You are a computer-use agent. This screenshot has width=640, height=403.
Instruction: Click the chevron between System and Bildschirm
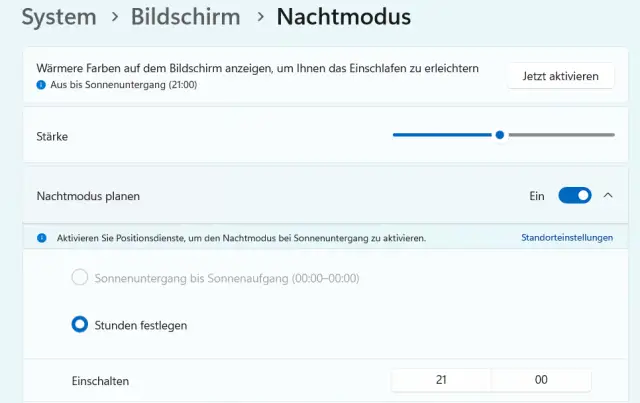[116, 17]
